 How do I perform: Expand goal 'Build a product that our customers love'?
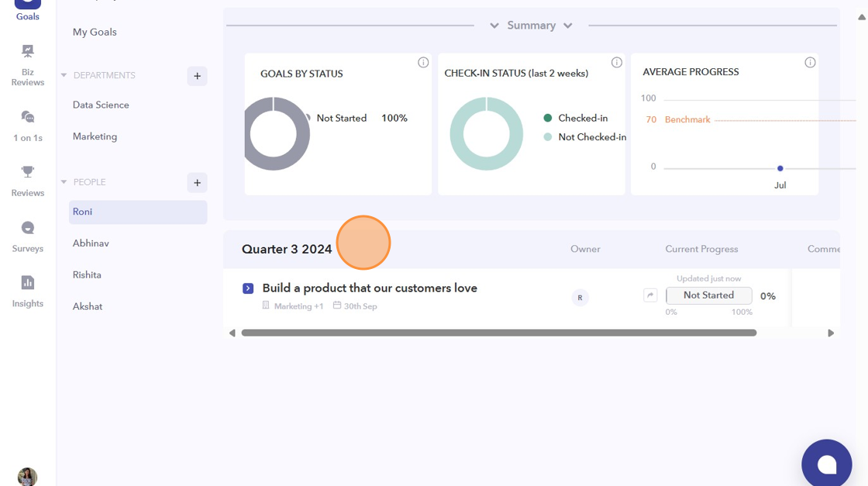tap(248, 288)
